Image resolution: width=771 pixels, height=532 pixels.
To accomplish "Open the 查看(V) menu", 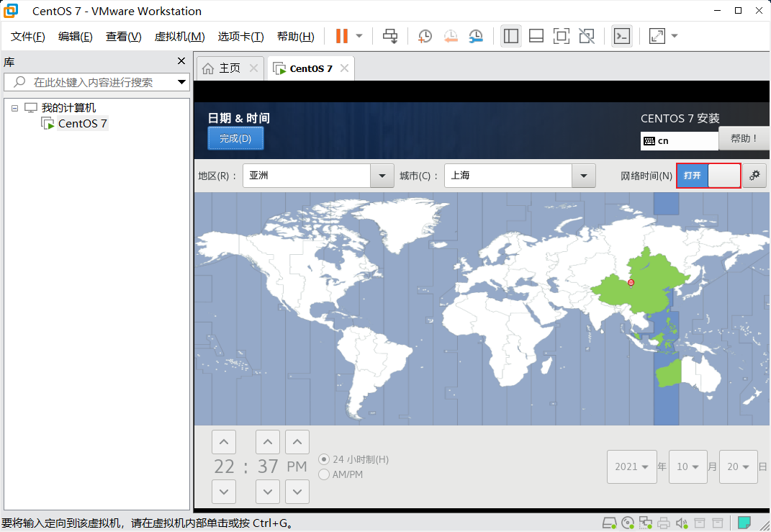I will [123, 37].
